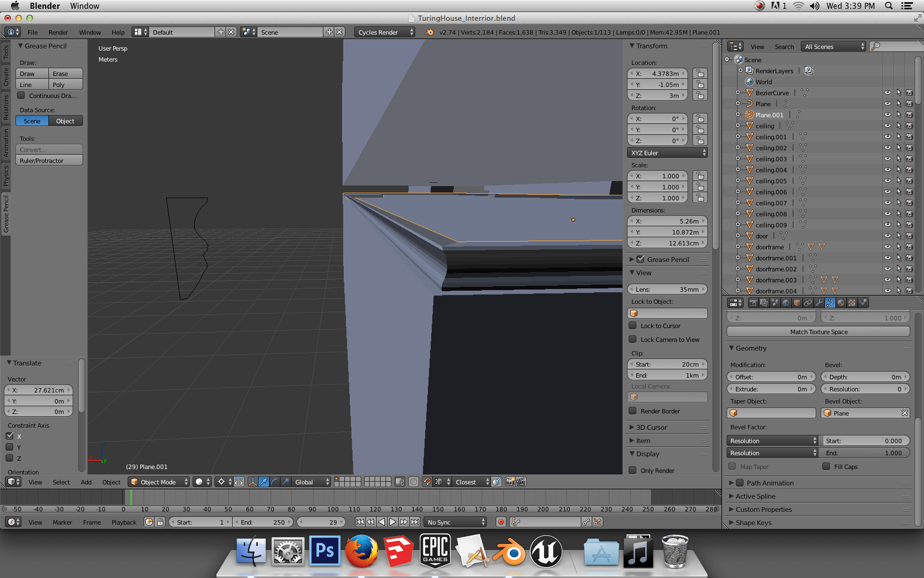Enable the Y constraint axis checkbox
The height and width of the screenshot is (578, 924).
10,447
